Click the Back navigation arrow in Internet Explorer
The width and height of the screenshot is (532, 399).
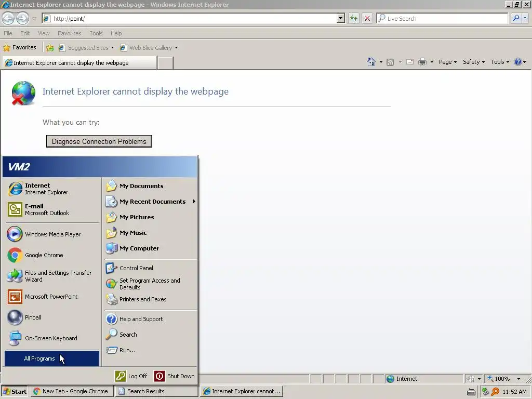point(8,18)
